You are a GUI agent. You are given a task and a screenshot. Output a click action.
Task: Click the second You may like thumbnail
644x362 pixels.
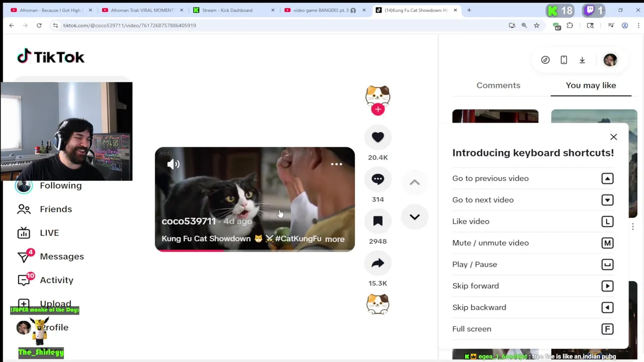(594, 117)
